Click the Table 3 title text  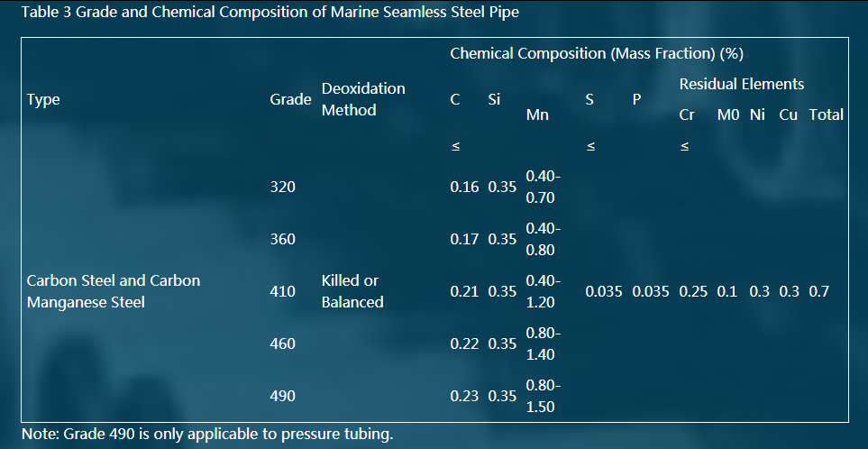(x=270, y=13)
